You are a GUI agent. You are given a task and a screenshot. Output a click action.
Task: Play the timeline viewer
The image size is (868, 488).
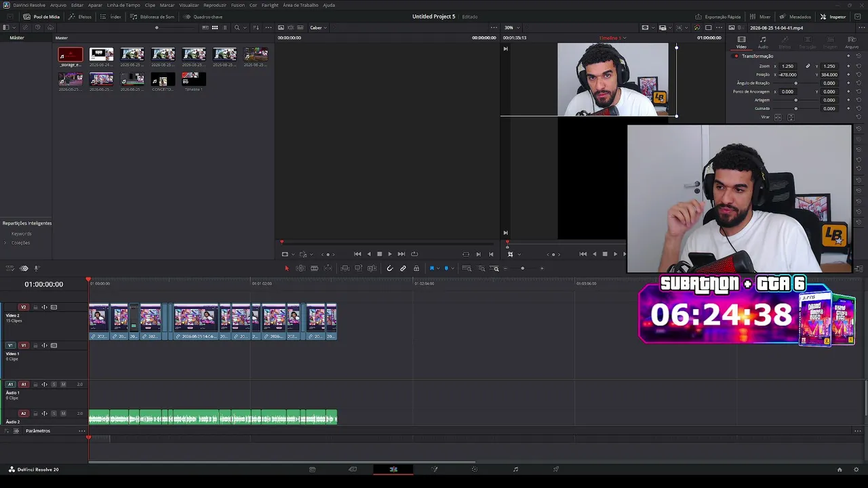(x=615, y=254)
